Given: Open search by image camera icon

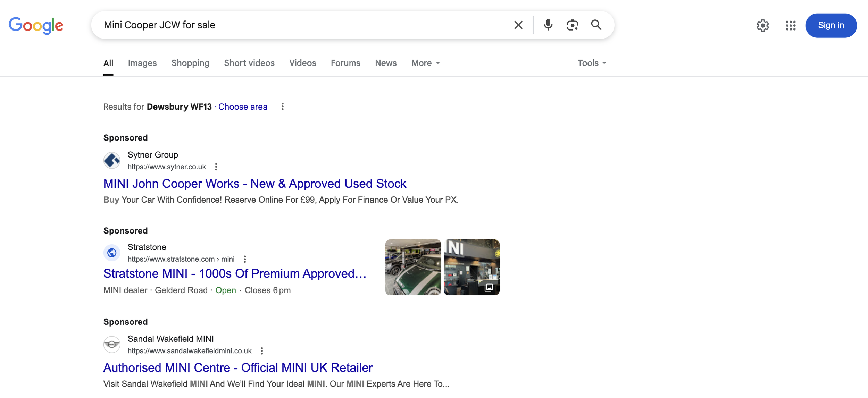Looking at the screenshot, I should click(572, 25).
